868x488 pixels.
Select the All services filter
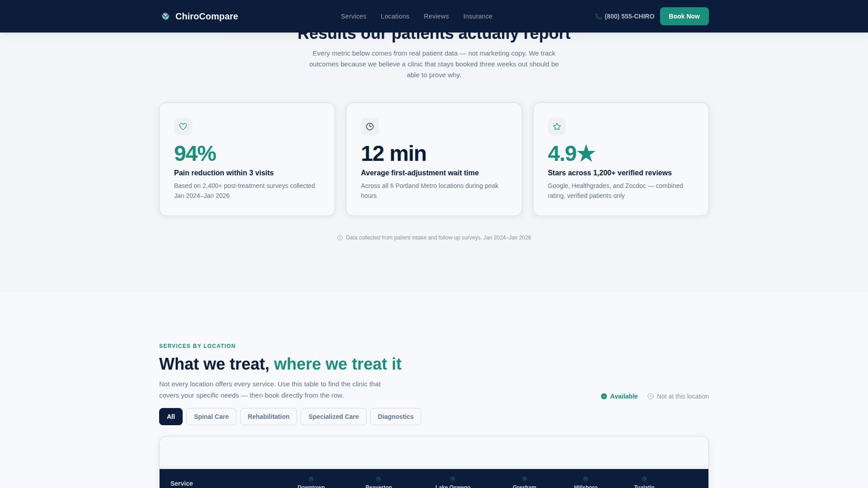click(170, 416)
